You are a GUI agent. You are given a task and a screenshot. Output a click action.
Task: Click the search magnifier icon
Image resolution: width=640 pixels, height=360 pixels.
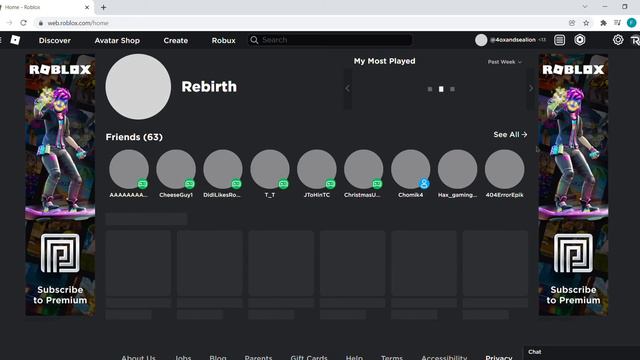(254, 40)
